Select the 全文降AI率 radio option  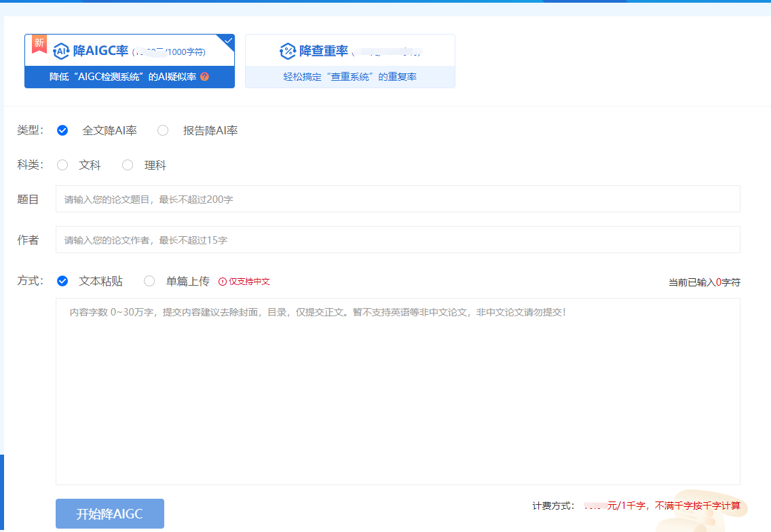[62, 130]
